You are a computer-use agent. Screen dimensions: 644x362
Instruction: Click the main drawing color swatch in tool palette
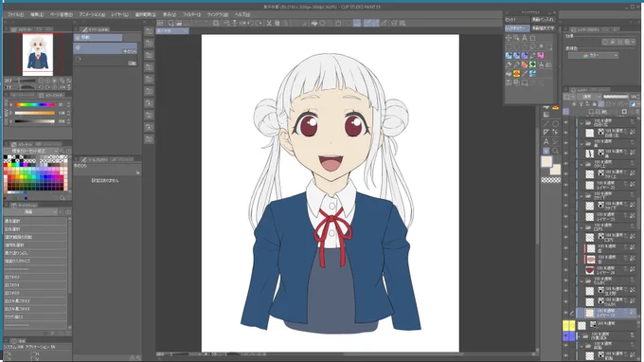pos(546,161)
